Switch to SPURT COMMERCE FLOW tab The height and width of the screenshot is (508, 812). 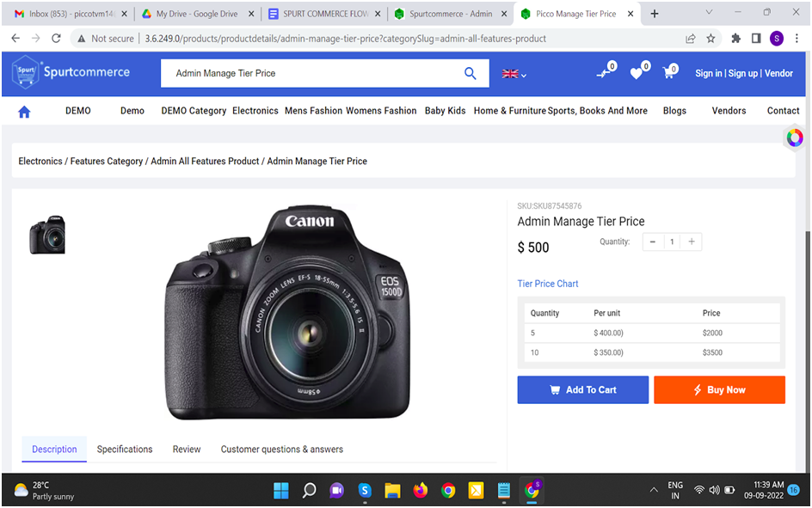[x=325, y=14]
